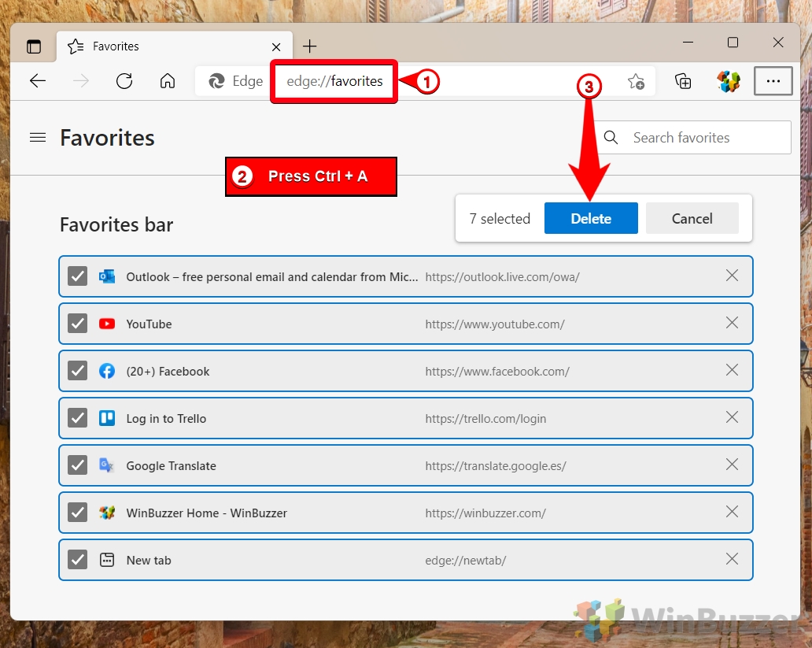Image resolution: width=812 pixels, height=648 pixels.
Task: Cancel the current selection
Action: (692, 218)
